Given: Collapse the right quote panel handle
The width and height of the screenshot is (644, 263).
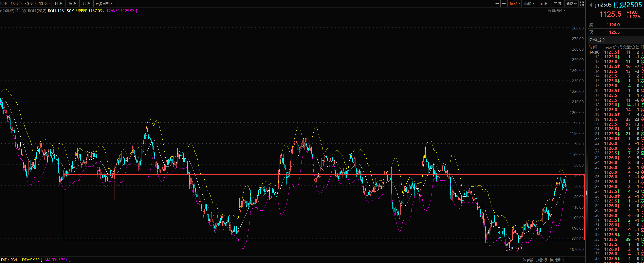Looking at the screenshot, I should pos(586,193).
